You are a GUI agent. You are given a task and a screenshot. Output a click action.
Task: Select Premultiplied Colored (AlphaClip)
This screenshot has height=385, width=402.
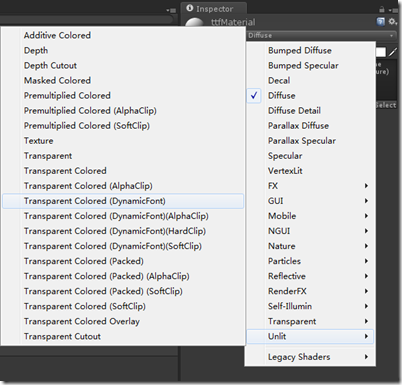pos(123,110)
